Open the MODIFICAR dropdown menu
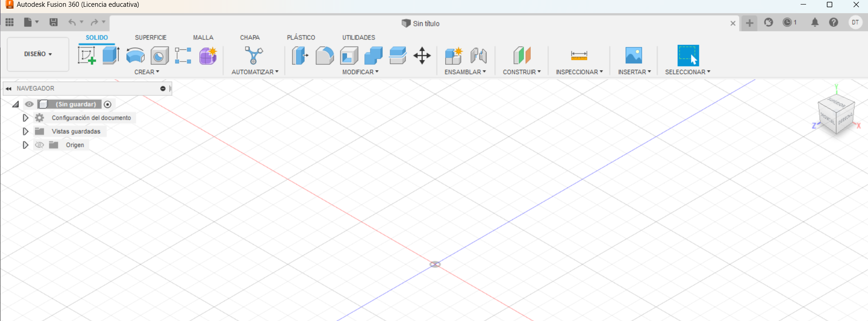The height and width of the screenshot is (321, 868). click(360, 72)
